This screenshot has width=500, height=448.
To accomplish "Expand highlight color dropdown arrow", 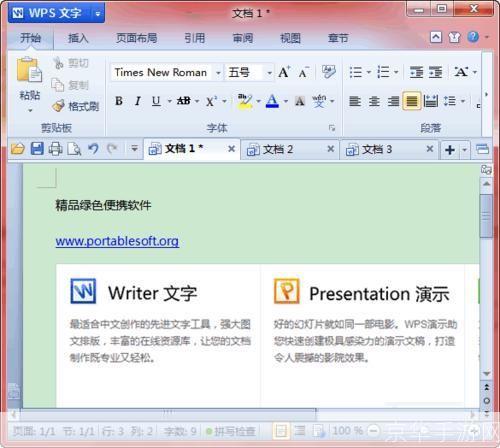I will tap(258, 101).
